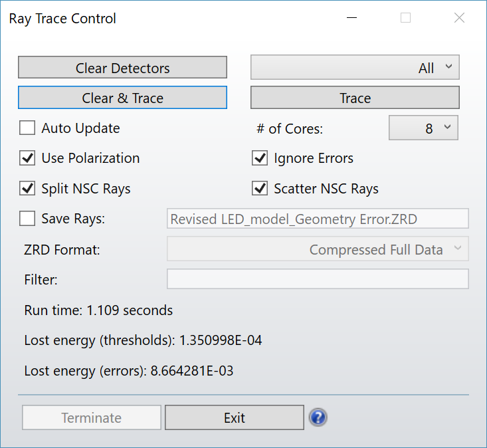
Task: Run the Trace button
Action: point(355,98)
